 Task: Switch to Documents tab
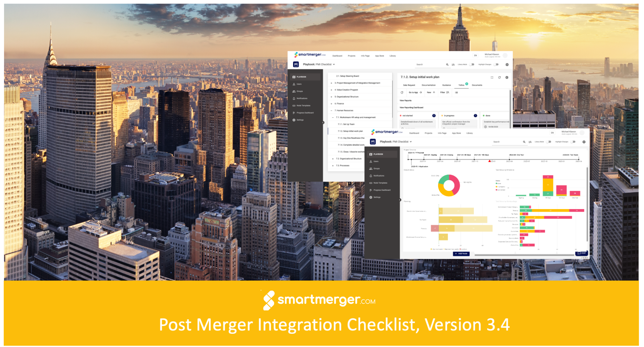[477, 85]
